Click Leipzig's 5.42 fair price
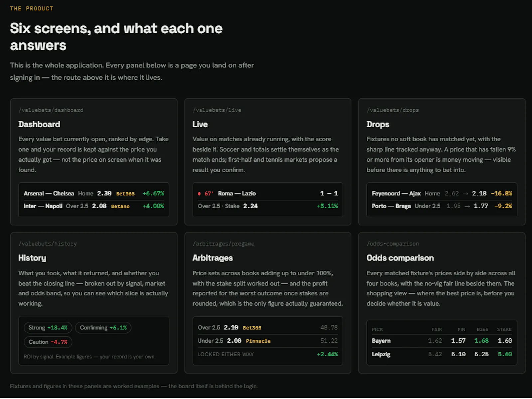The image size is (532, 399). (x=435, y=354)
